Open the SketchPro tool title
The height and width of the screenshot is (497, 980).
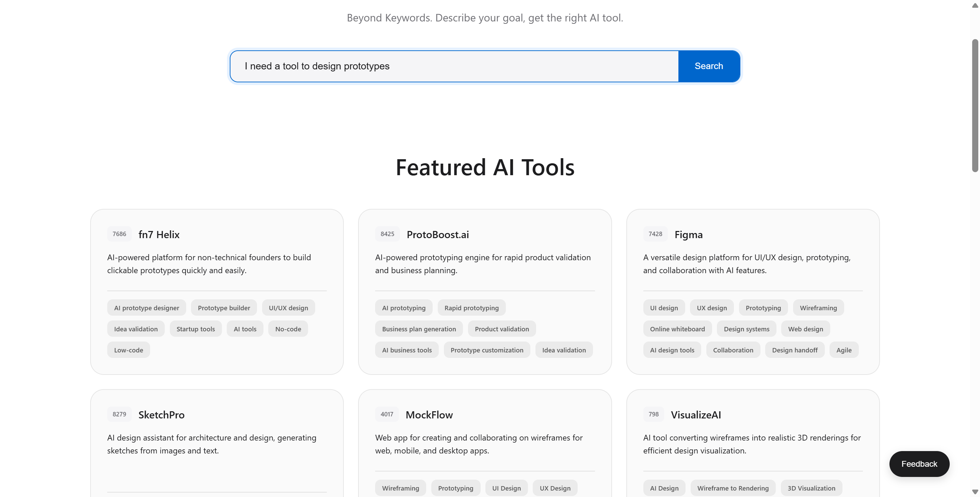pyautogui.click(x=161, y=414)
